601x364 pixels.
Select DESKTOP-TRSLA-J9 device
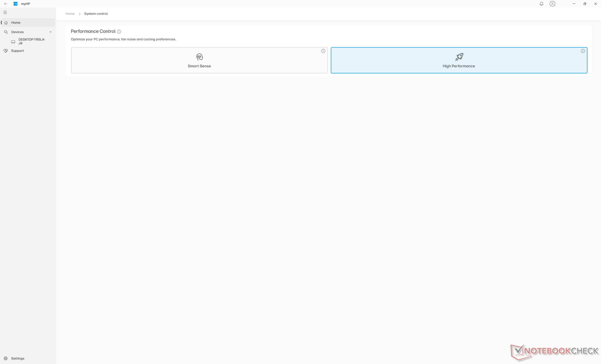[x=31, y=41]
